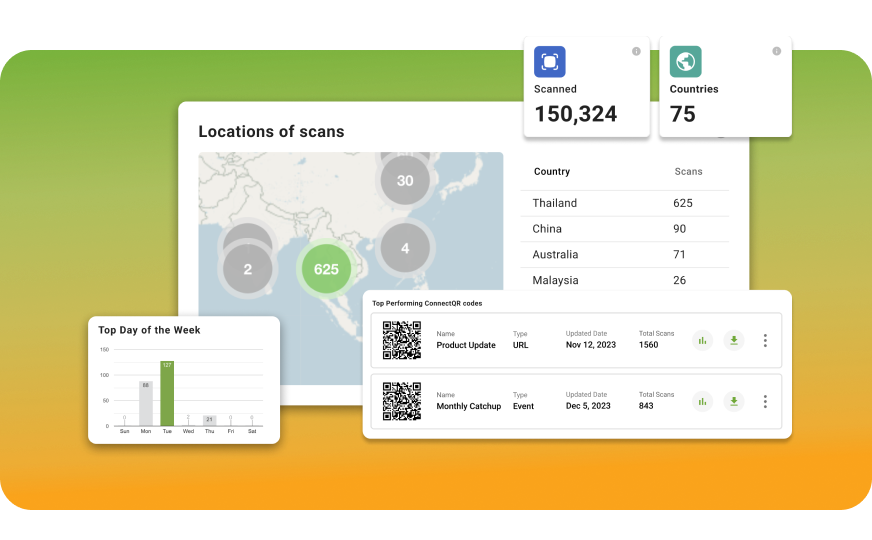Click the Country column header
The width and height of the screenshot is (872, 540).
[x=552, y=171]
